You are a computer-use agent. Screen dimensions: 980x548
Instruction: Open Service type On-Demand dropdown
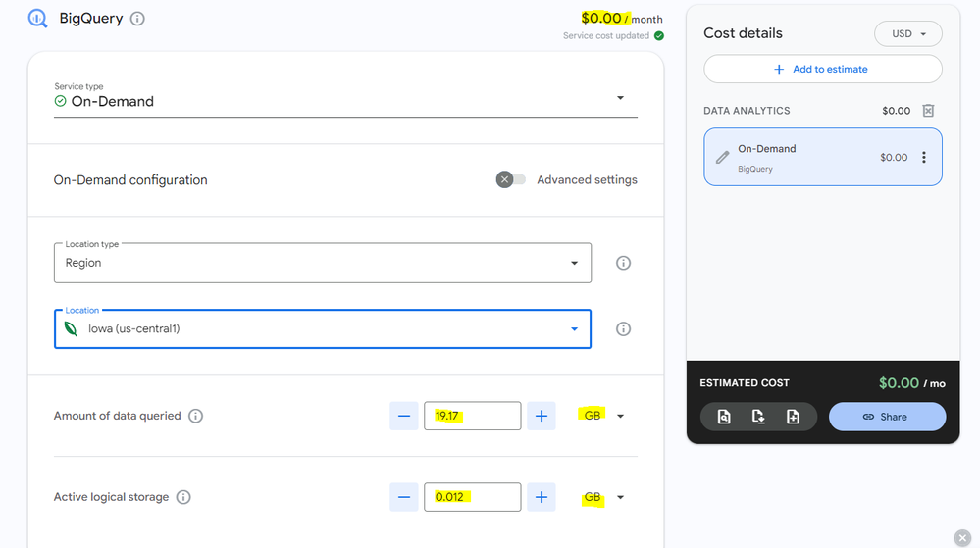click(345, 98)
